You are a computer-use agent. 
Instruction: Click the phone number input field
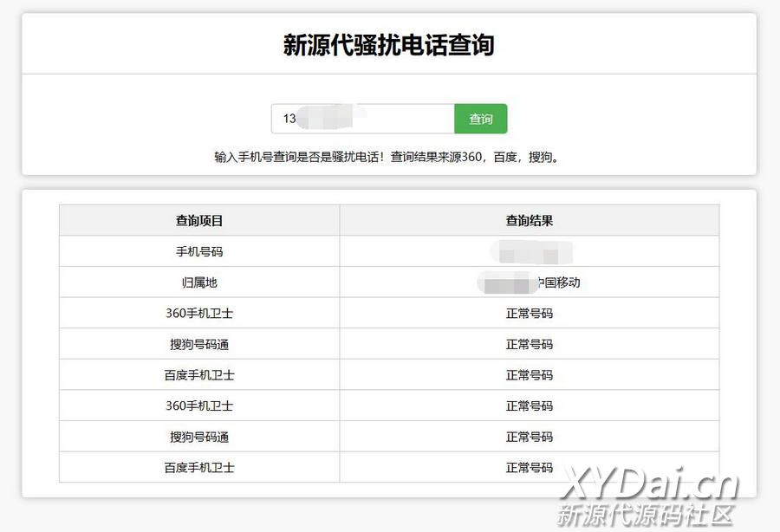coord(362,119)
